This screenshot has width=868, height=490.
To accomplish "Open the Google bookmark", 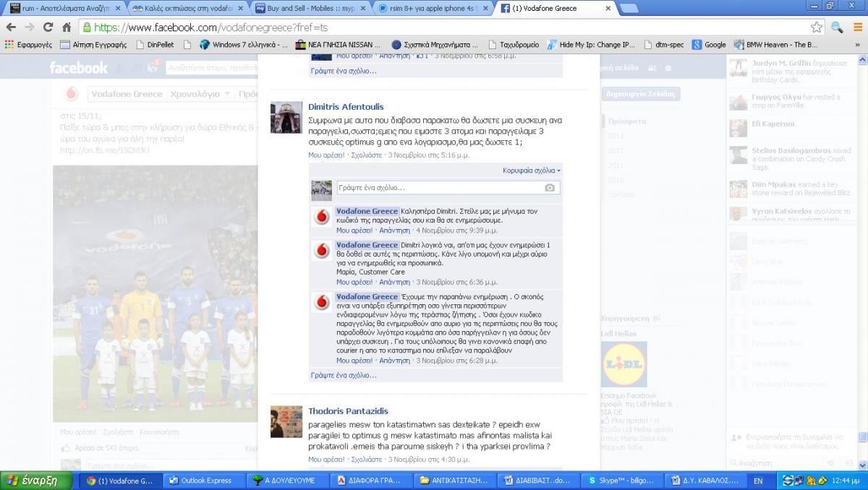I will [709, 44].
